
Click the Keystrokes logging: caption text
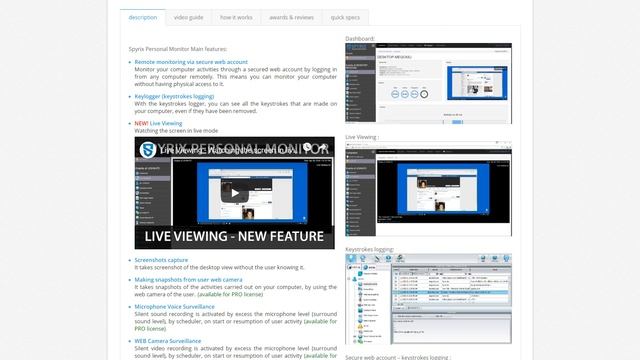(x=370, y=249)
